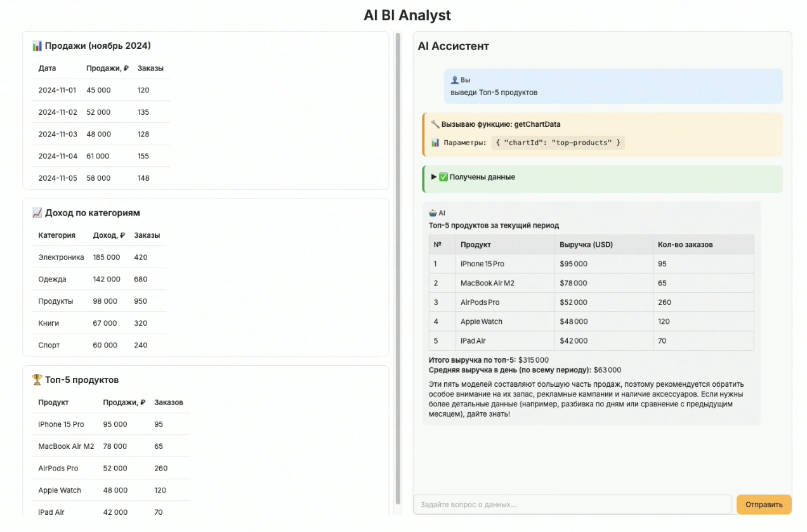Click the Выручка (USD) column header

click(x=586, y=245)
